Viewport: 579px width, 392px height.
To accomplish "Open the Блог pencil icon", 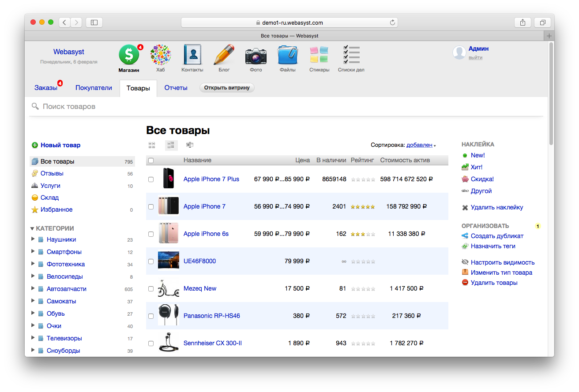I will (x=224, y=55).
